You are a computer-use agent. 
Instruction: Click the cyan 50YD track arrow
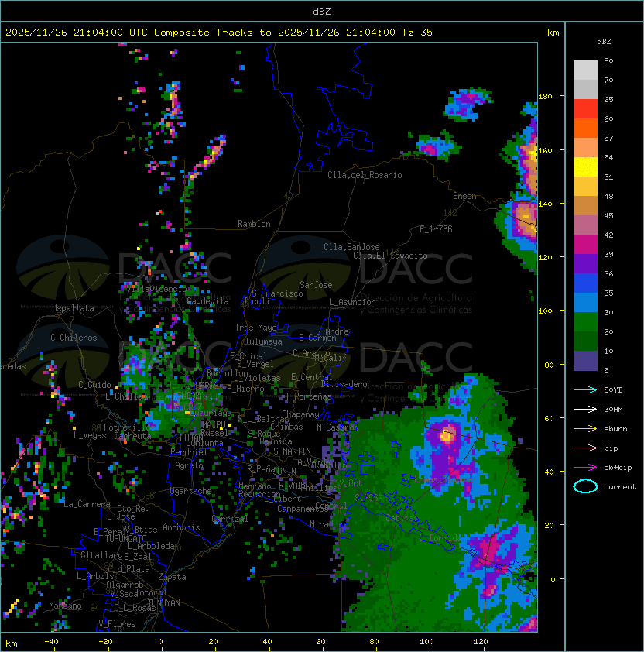585,390
